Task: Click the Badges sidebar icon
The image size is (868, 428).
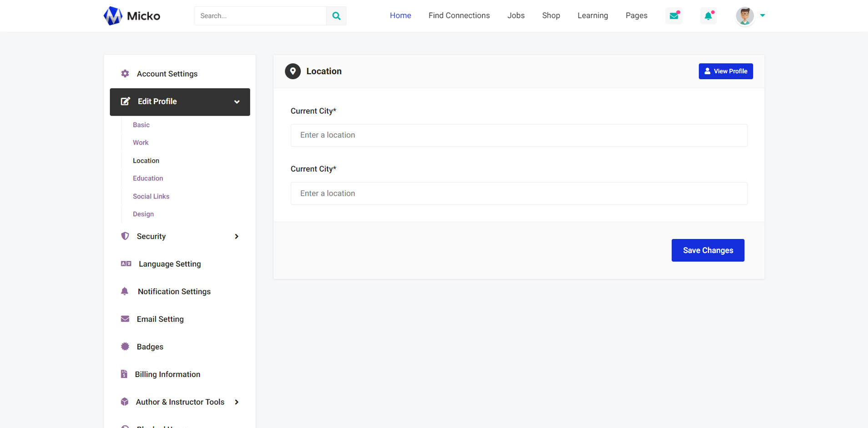Action: click(125, 346)
